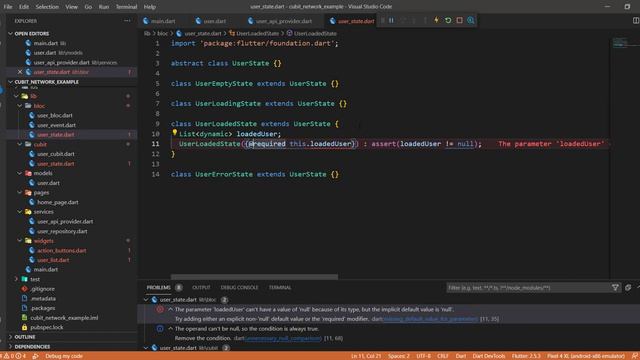Image resolution: width=640 pixels, height=360 pixels.
Task: Click Ln 11, Col 21 indicator
Action: 366,356
